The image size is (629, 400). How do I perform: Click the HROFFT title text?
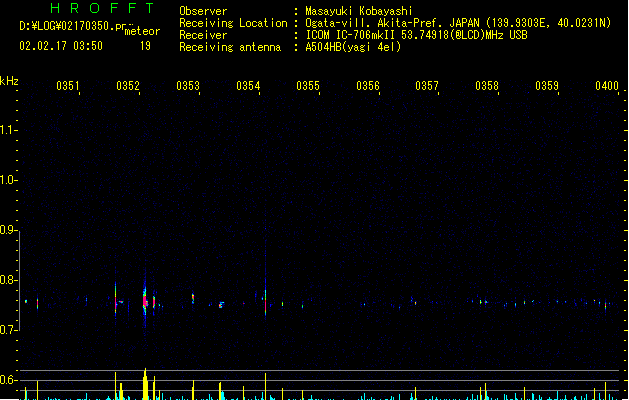click(102, 8)
